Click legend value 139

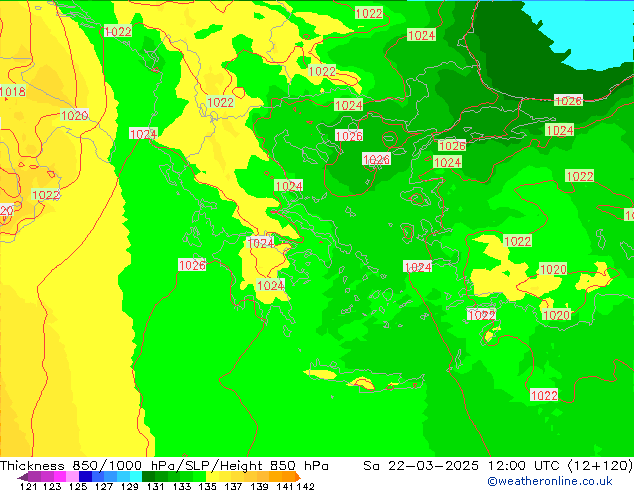pyautogui.click(x=259, y=486)
